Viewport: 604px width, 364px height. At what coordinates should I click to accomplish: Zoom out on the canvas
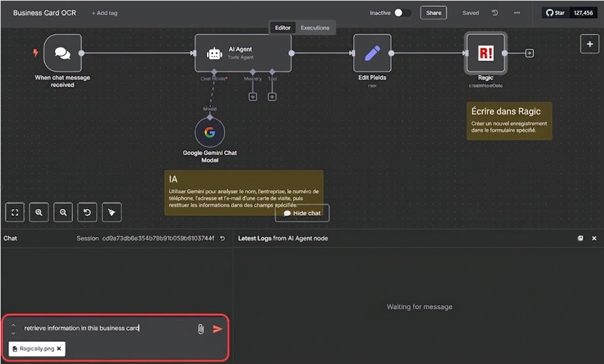pos(63,212)
